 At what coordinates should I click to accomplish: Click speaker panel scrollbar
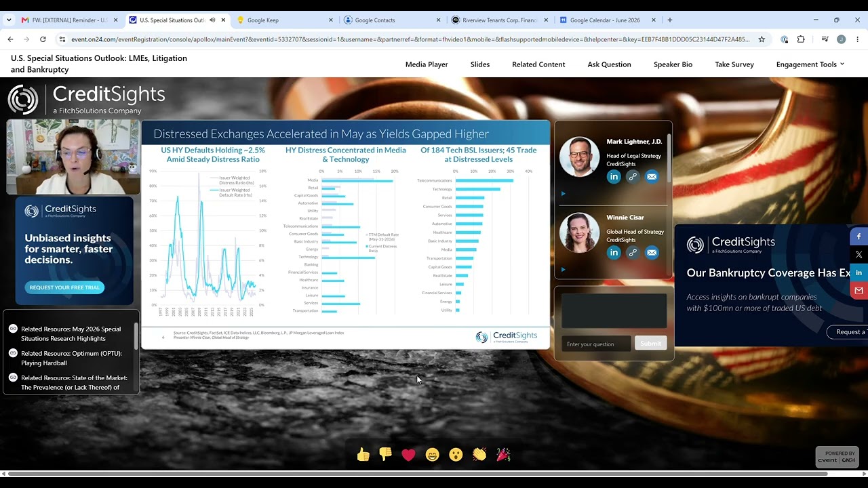[x=669, y=158]
